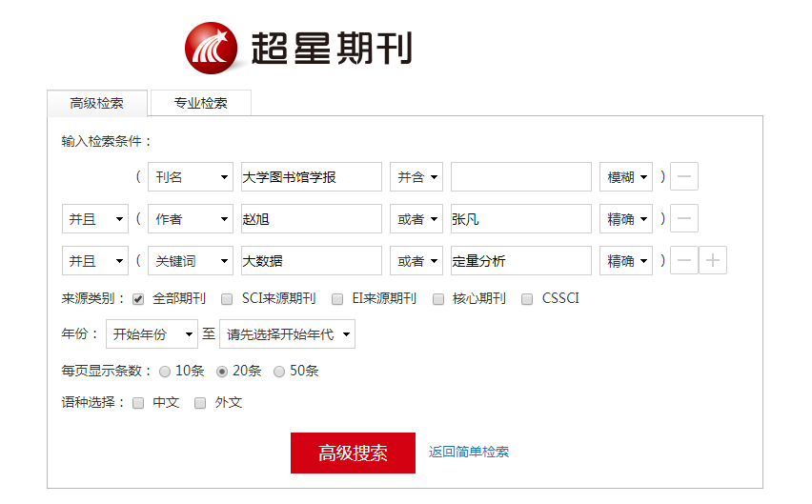Select the 10条 per page radio button

(x=165, y=372)
